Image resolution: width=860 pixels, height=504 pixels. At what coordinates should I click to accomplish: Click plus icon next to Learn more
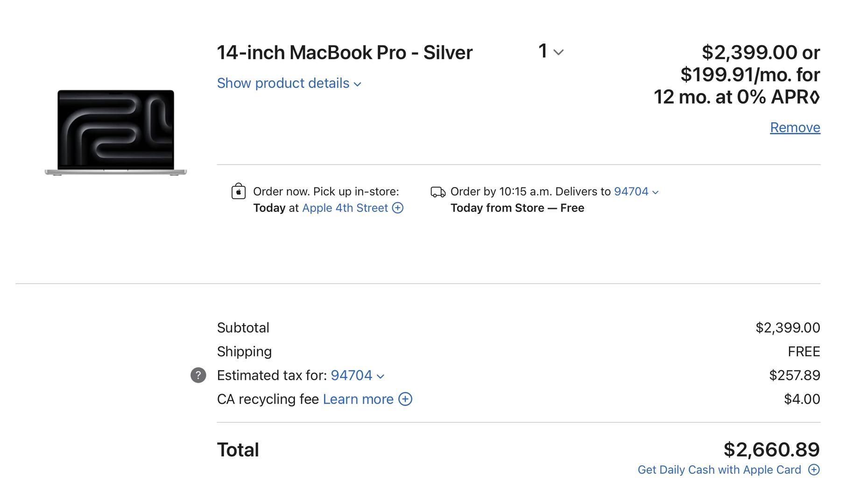[x=405, y=399]
